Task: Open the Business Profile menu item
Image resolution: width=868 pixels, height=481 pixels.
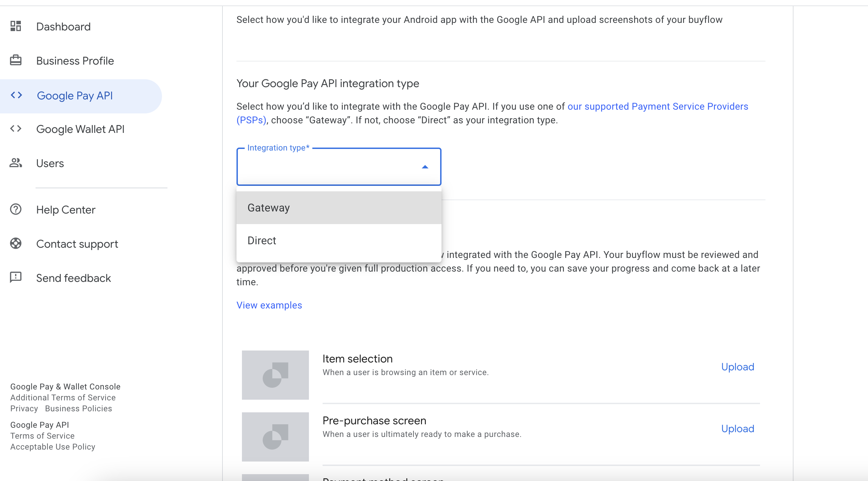Action: point(75,61)
